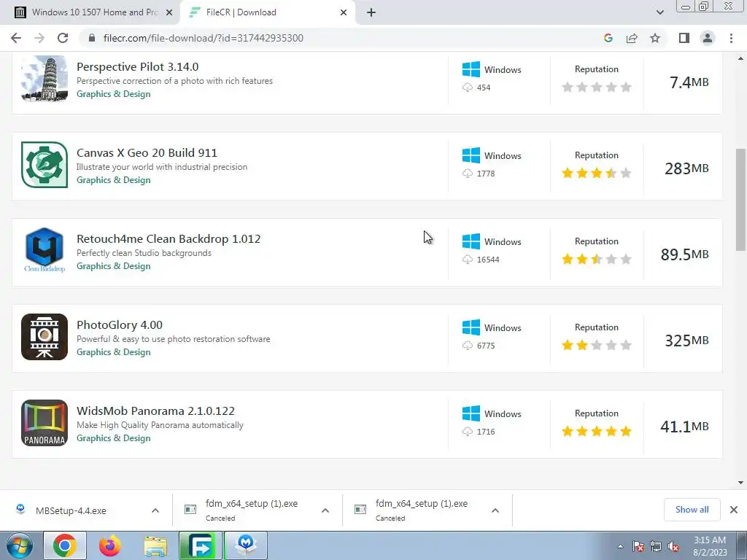
Task: Click Windows logo in WidsMob Panorama row
Action: click(471, 413)
